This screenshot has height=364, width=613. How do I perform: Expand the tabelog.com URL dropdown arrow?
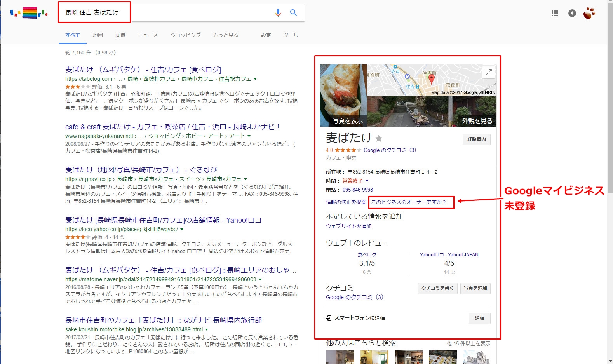tap(255, 79)
